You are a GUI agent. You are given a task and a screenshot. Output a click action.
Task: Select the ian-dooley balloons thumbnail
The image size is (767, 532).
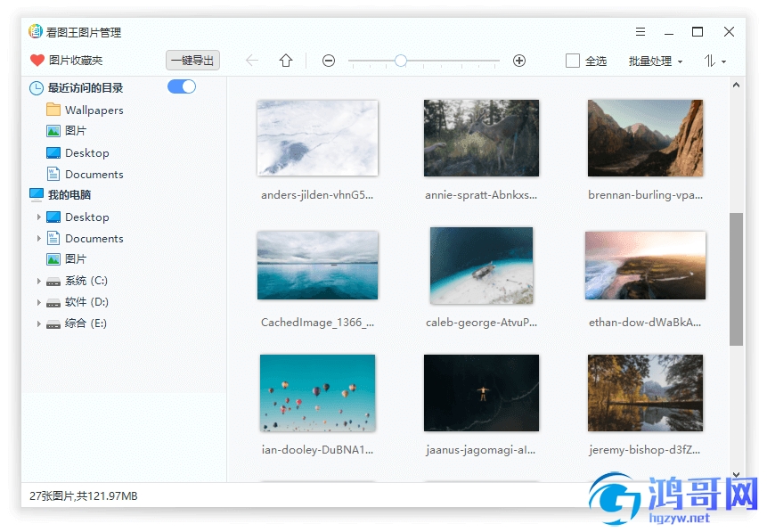coord(317,393)
